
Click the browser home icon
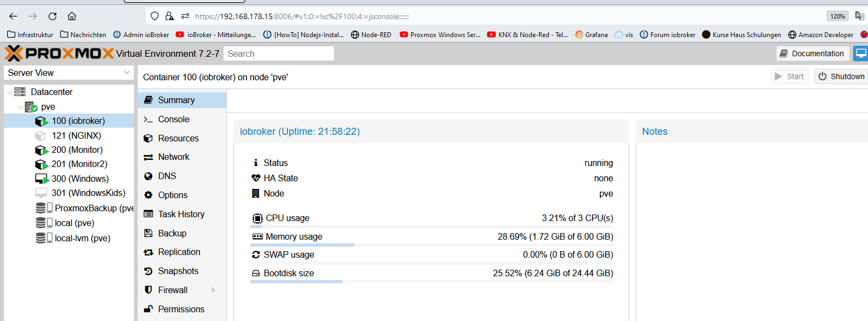click(x=72, y=16)
